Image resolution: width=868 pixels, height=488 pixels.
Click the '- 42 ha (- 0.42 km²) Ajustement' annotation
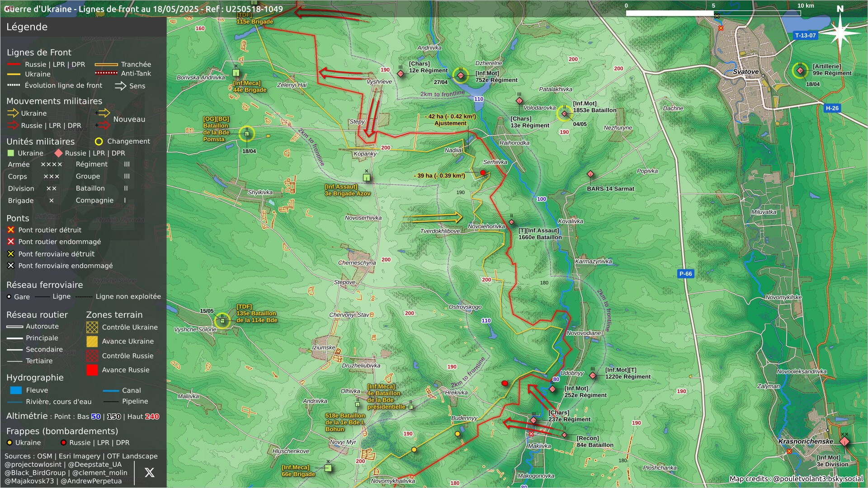pyautogui.click(x=450, y=120)
